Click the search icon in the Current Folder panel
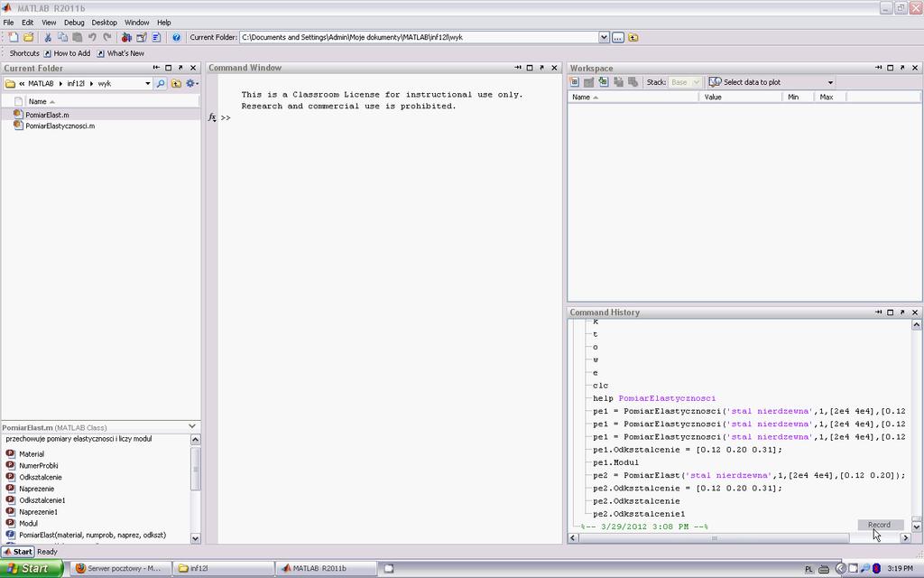924x578 pixels. (161, 84)
